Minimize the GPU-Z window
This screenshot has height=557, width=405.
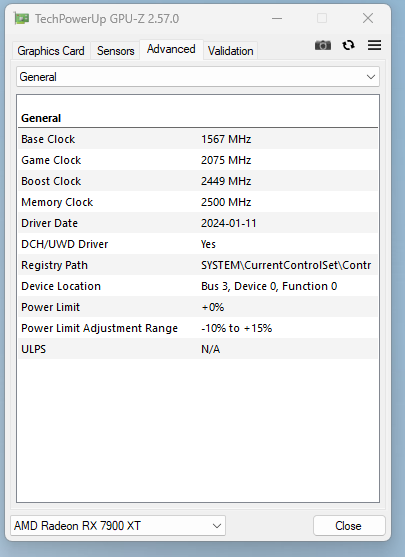click(277, 18)
